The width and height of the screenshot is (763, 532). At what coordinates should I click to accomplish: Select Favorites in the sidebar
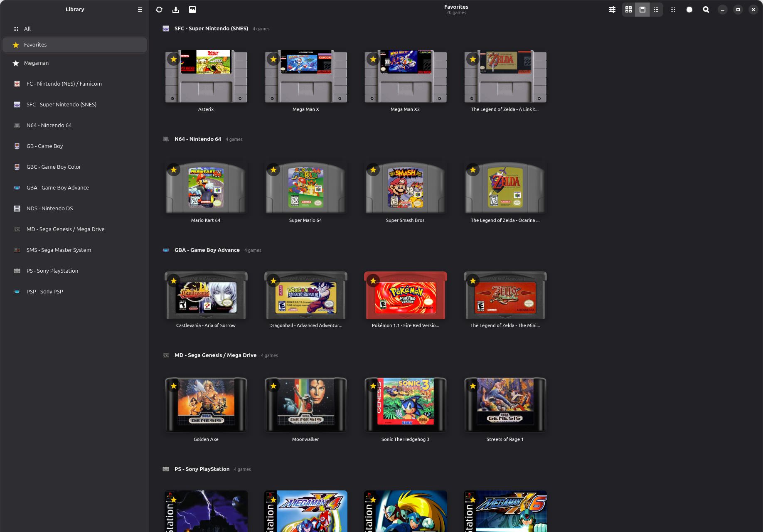click(x=75, y=45)
